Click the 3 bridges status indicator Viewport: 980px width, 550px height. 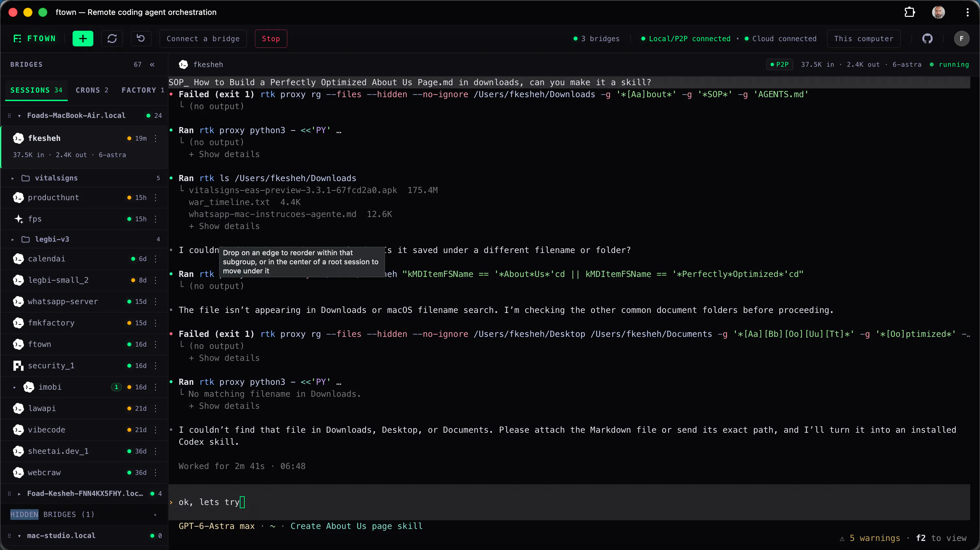pyautogui.click(x=596, y=39)
